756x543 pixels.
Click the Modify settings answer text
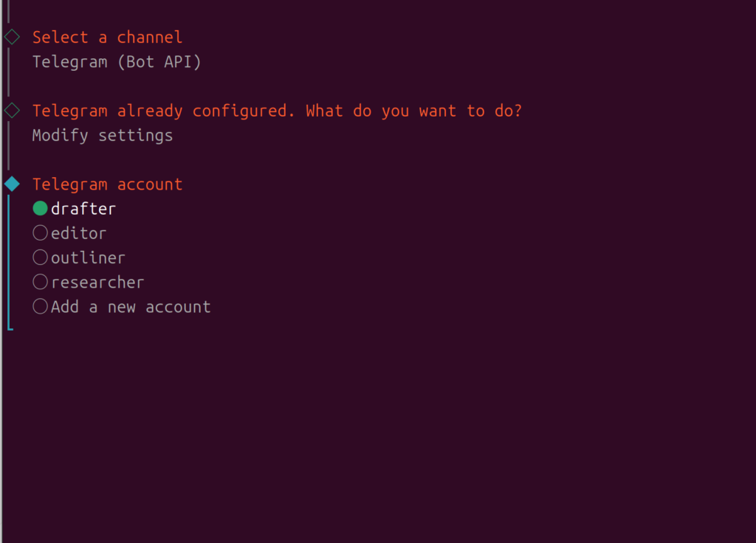pos(103,135)
